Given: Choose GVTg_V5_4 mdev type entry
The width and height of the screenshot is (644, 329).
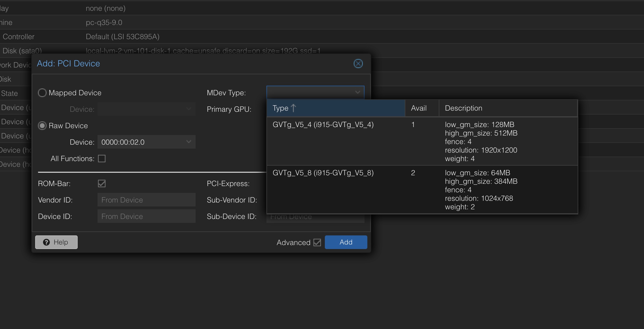Looking at the screenshot, I should pyautogui.click(x=323, y=125).
